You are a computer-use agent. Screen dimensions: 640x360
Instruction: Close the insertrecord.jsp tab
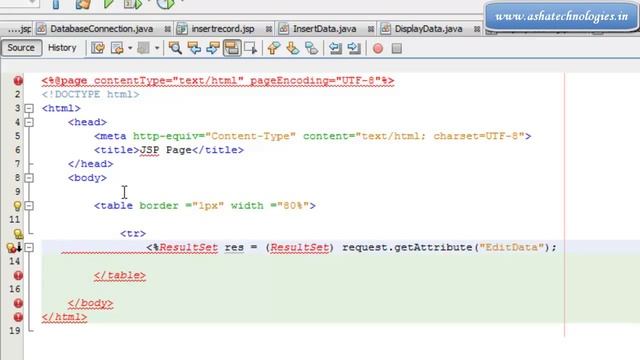click(x=269, y=29)
